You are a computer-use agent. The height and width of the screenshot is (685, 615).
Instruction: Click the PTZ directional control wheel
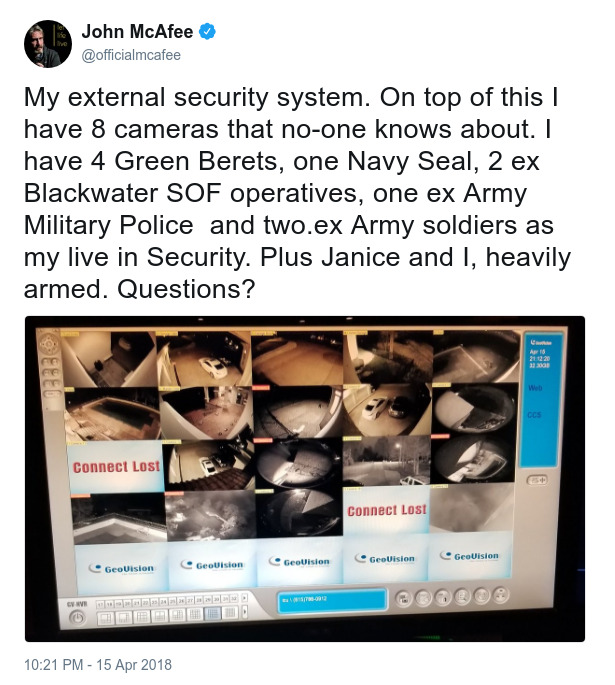click(x=48, y=345)
